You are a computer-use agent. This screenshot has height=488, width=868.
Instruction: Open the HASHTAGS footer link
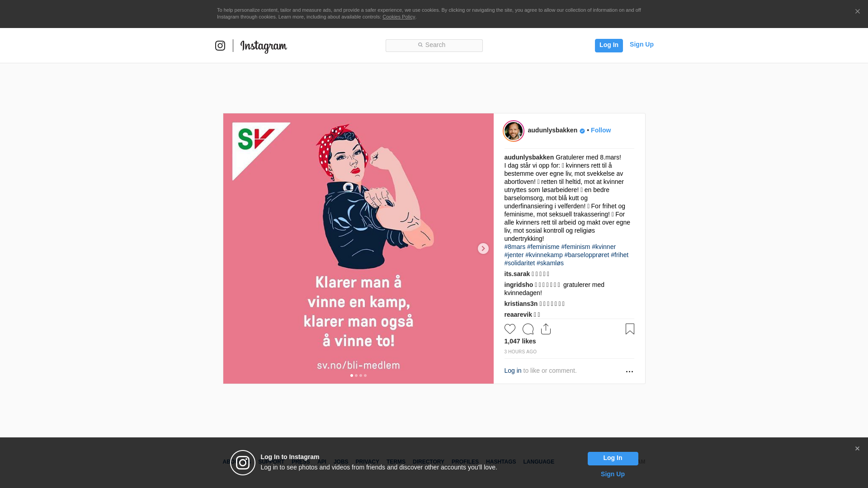500,462
